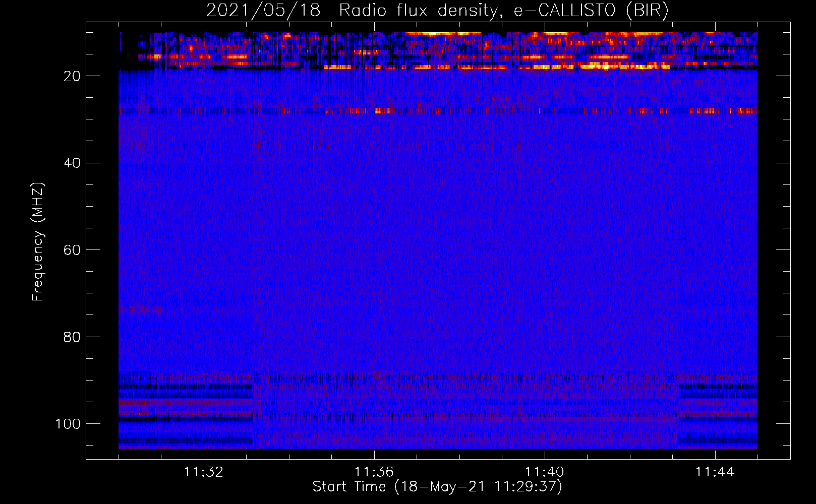Click the 11:40 time tick label
The width and height of the screenshot is (816, 504).
pyautogui.click(x=545, y=472)
